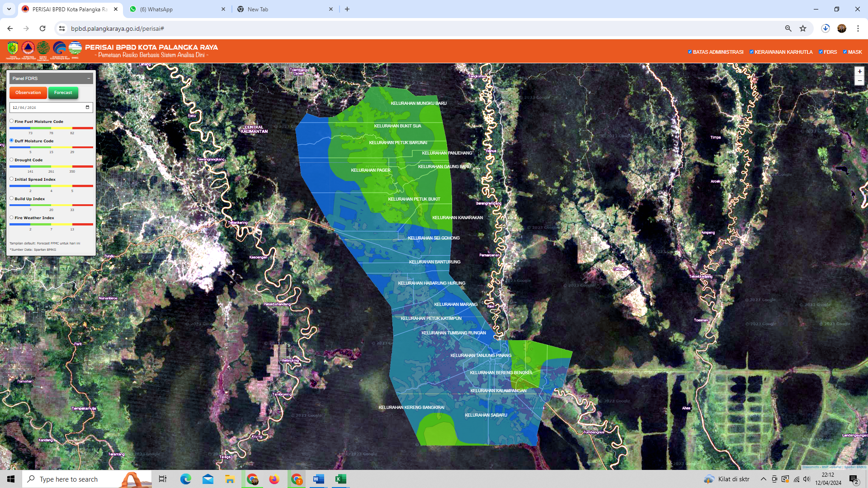Click the BMKG logo in header
The width and height of the screenshot is (868, 488).
click(75, 49)
